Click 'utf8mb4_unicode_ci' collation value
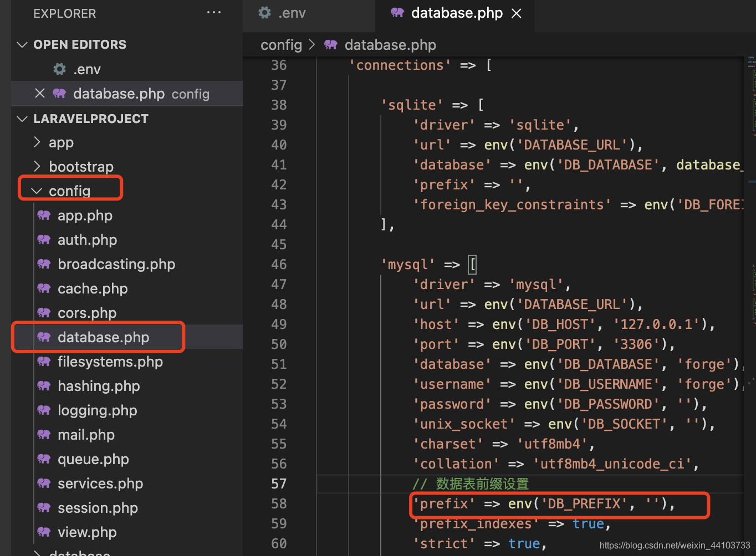This screenshot has height=556, width=756. [x=612, y=464]
